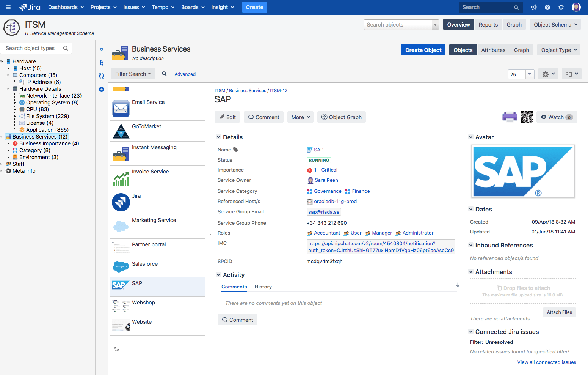Select Network Interface in the tree
The height and width of the screenshot is (375, 588).
tap(53, 96)
